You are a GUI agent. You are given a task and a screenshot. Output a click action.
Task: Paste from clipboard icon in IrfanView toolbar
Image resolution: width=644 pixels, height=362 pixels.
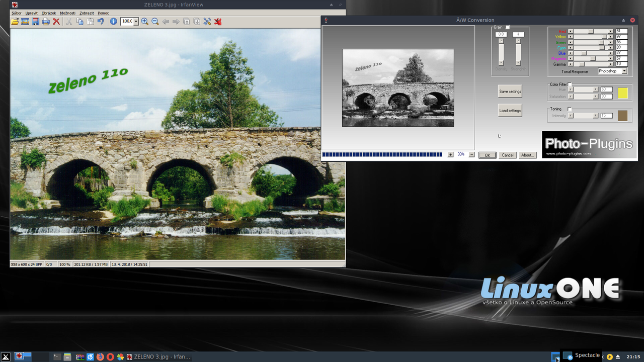[91, 22]
